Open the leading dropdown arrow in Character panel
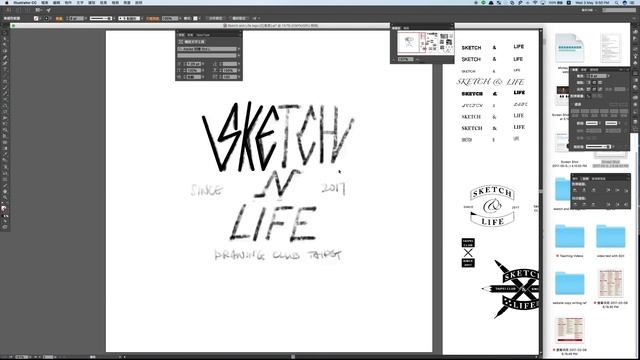The height and width of the screenshot is (360, 640). [x=239, y=64]
